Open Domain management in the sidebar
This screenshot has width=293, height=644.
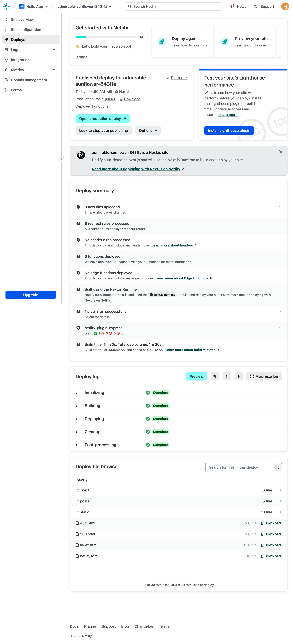[30, 80]
